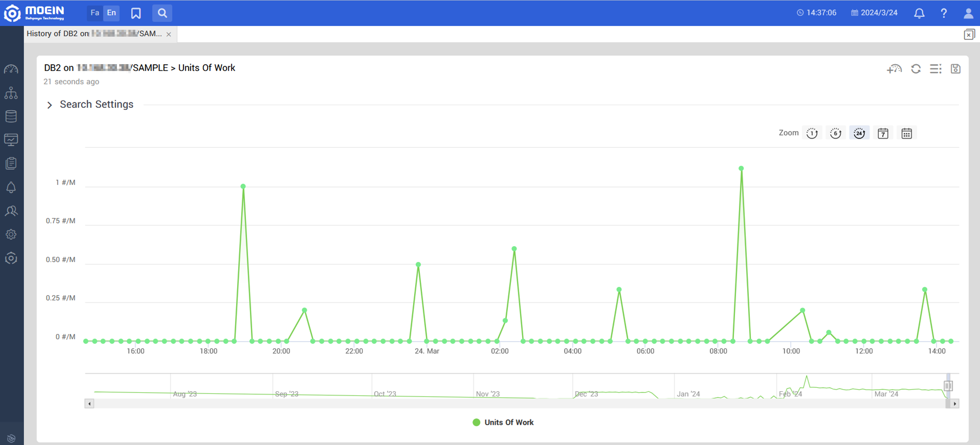The height and width of the screenshot is (445, 980).
Task: Refresh the Units Of Work chart
Action: pyautogui.click(x=916, y=69)
